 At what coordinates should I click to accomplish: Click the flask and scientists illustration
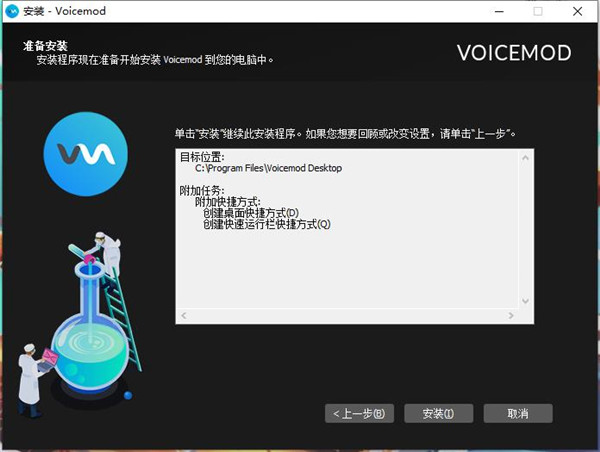[x=79, y=324]
